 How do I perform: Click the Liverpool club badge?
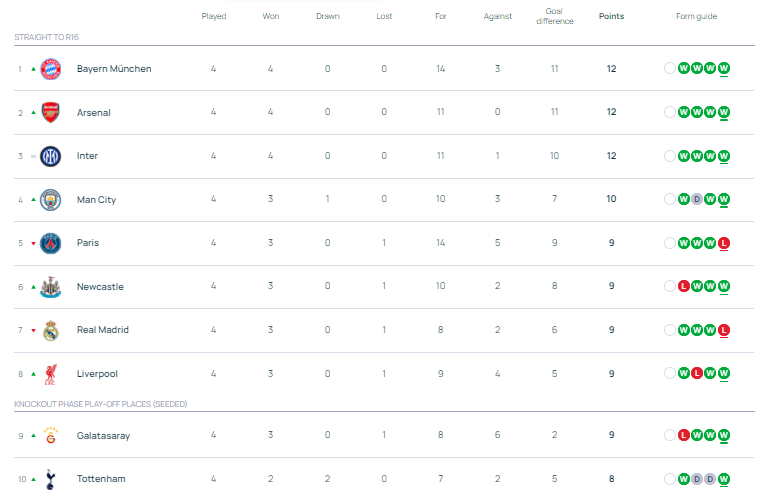(51, 373)
